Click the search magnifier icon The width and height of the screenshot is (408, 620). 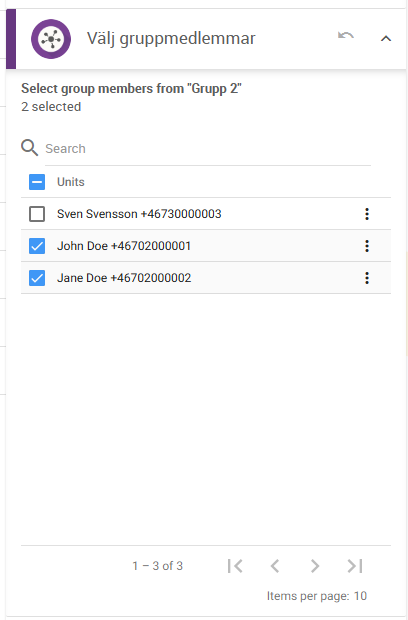[30, 148]
